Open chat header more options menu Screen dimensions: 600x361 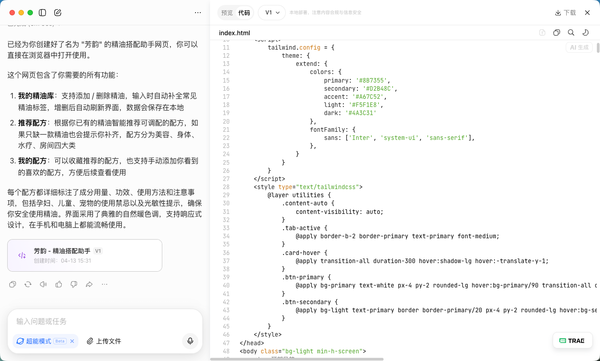[x=197, y=13]
